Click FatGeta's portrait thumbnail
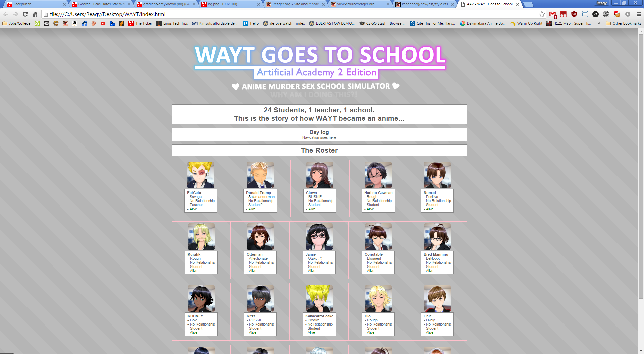 coord(201,175)
